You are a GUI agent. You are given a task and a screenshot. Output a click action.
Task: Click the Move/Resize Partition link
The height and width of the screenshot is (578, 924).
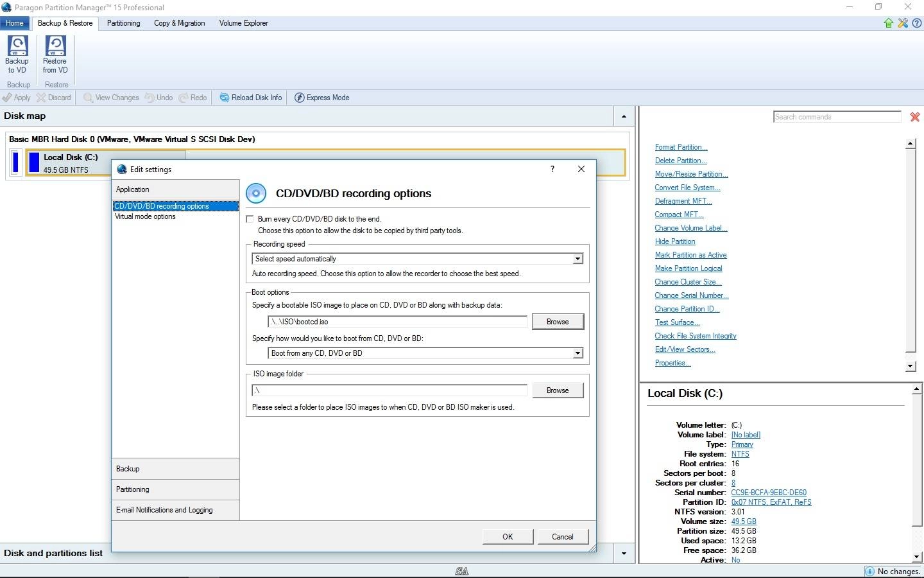691,174
